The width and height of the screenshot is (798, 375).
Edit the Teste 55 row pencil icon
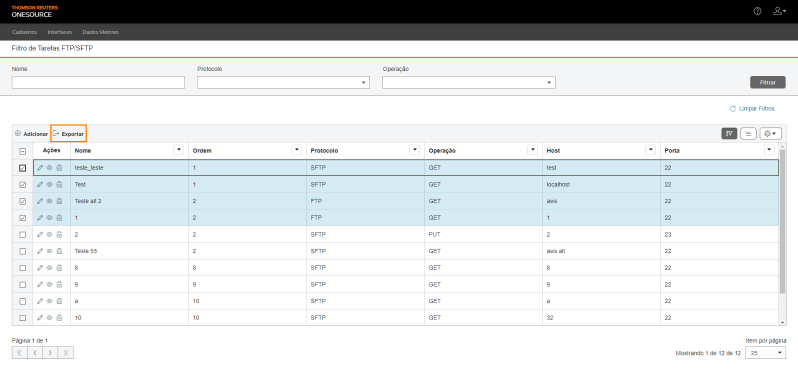point(40,251)
